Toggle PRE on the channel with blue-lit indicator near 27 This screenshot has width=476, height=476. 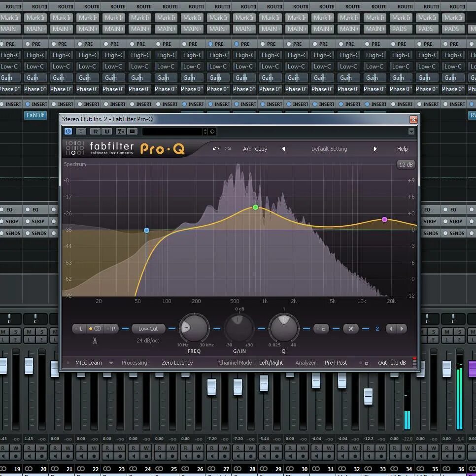[210, 44]
